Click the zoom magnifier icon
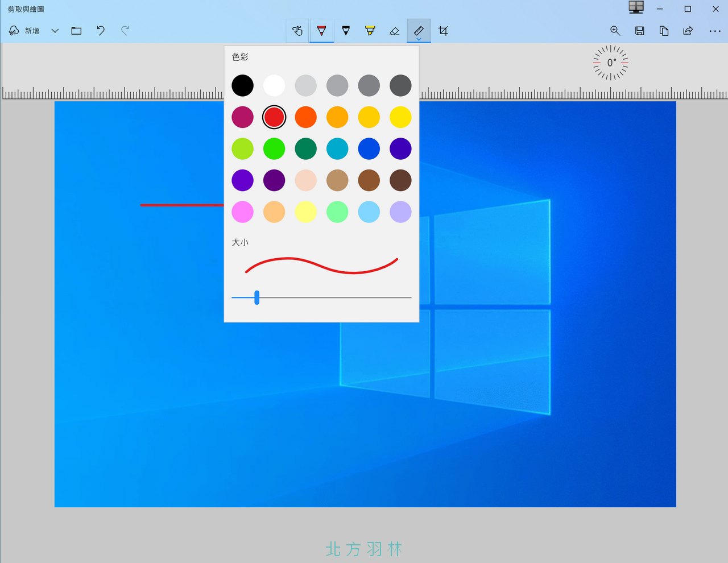728x563 pixels. (x=615, y=31)
